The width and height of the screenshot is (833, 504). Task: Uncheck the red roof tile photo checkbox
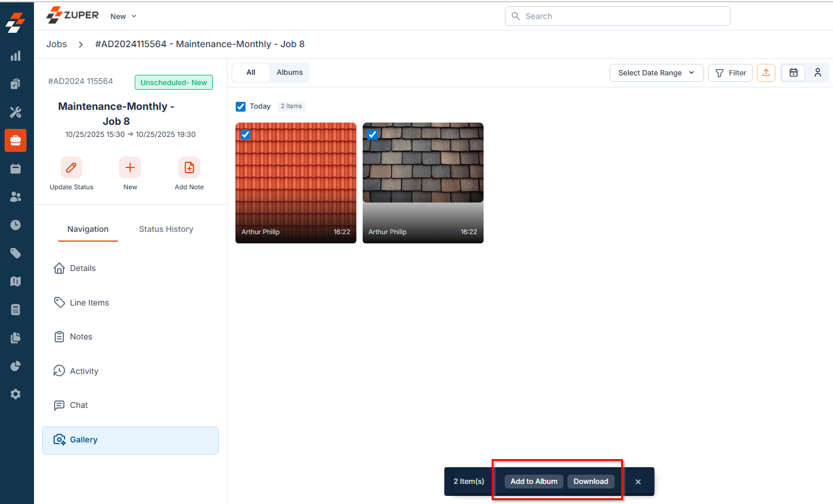pyautogui.click(x=246, y=135)
